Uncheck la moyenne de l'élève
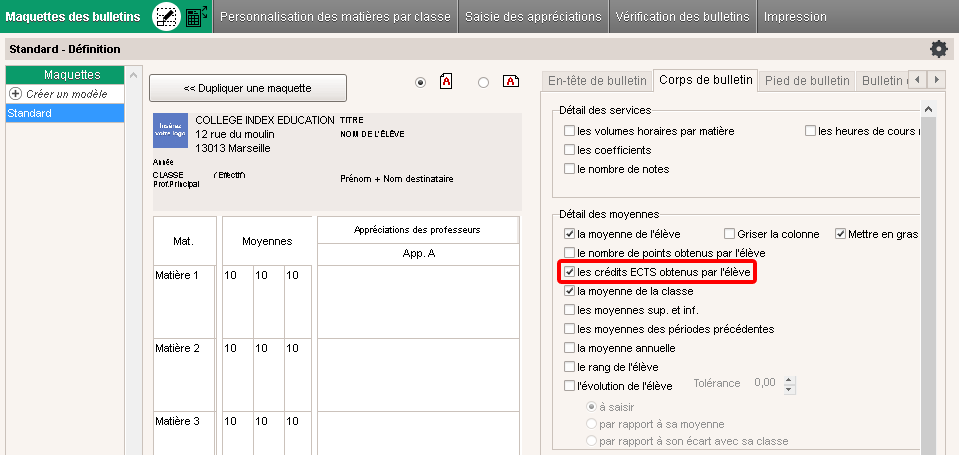 [x=569, y=234]
